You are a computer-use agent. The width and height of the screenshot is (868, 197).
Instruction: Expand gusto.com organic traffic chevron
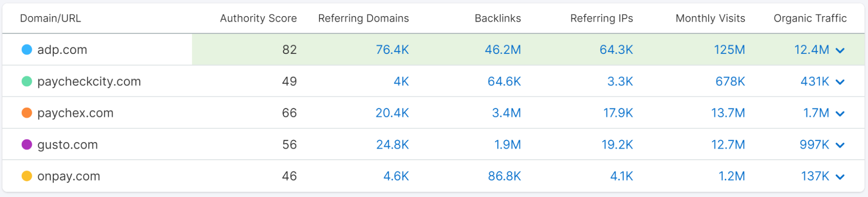pyautogui.click(x=840, y=145)
